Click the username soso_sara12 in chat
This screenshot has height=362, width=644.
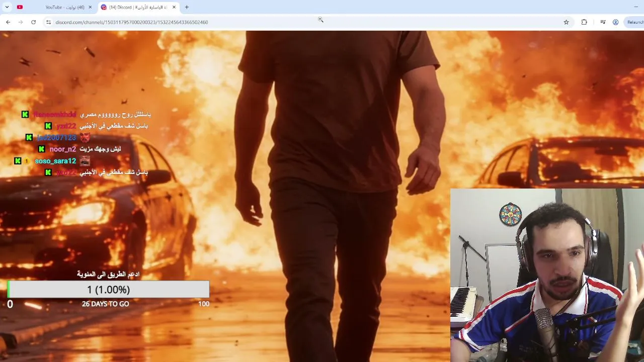(x=55, y=161)
